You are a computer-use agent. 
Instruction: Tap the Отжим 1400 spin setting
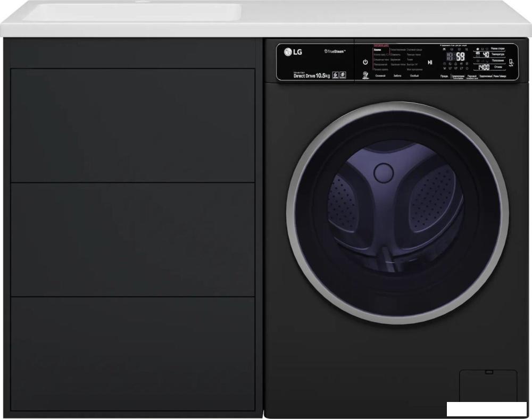490,67
